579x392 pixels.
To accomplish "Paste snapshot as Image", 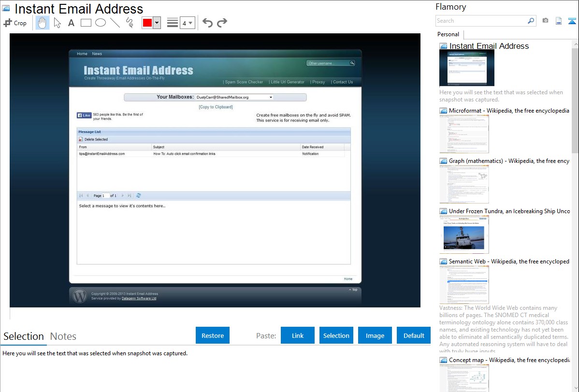I will coord(375,335).
